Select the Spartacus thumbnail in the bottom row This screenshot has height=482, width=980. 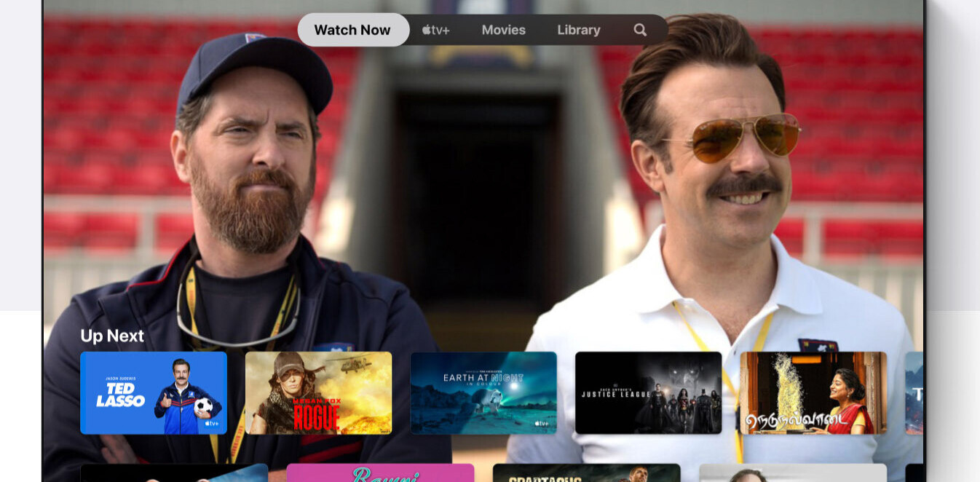click(x=586, y=473)
